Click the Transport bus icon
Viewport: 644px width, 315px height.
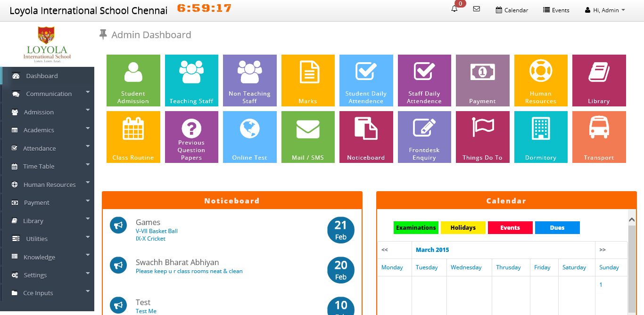599,137
